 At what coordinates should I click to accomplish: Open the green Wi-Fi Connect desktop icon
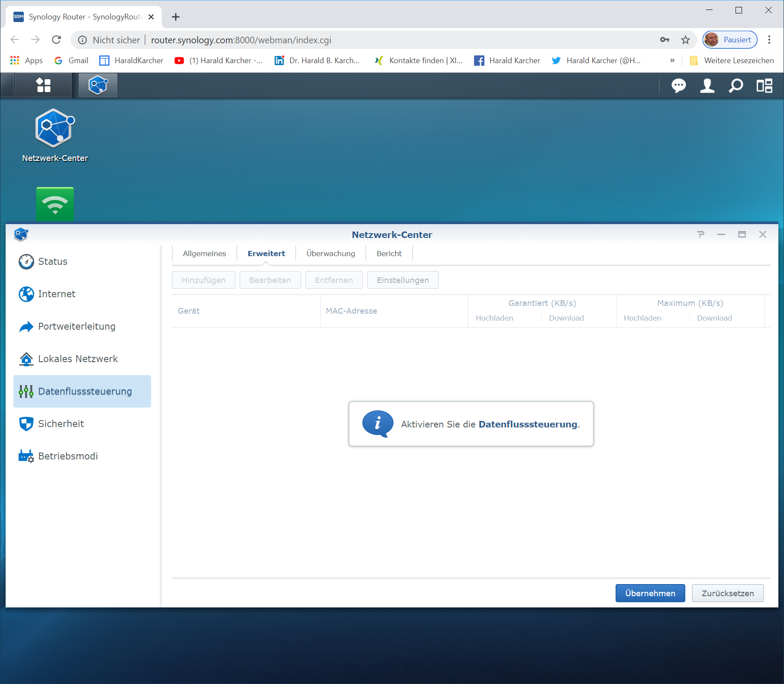coord(55,204)
